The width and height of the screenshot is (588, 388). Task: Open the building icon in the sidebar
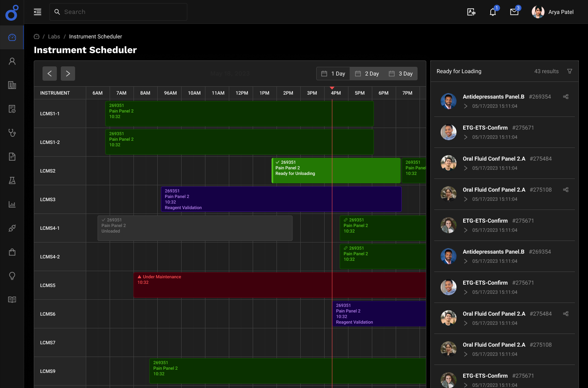pyautogui.click(x=12, y=85)
